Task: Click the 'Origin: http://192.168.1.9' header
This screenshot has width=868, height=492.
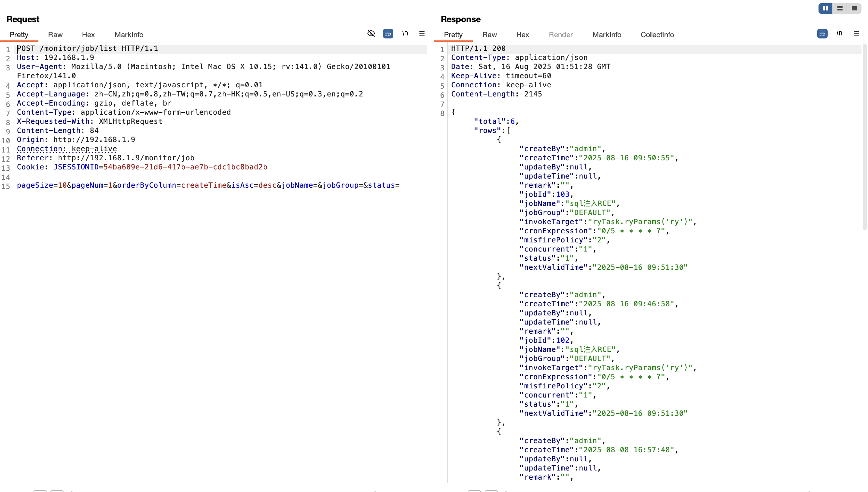Action: pos(76,139)
